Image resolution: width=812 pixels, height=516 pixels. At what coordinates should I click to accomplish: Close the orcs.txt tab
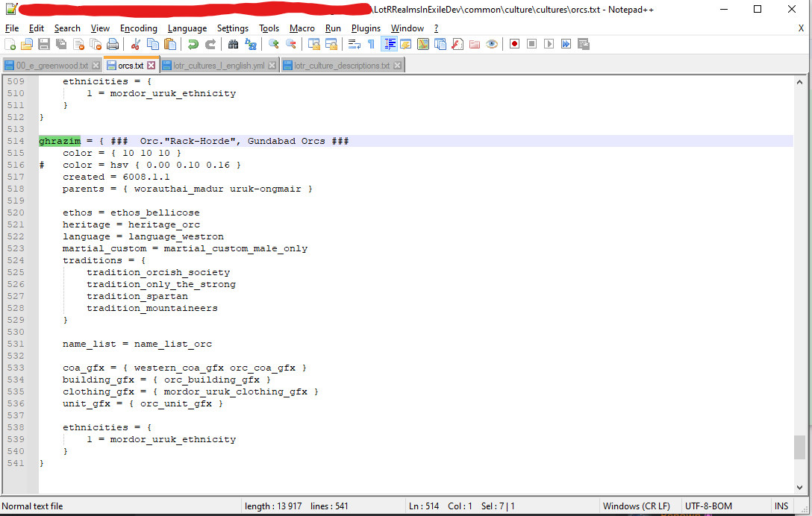tap(152, 65)
